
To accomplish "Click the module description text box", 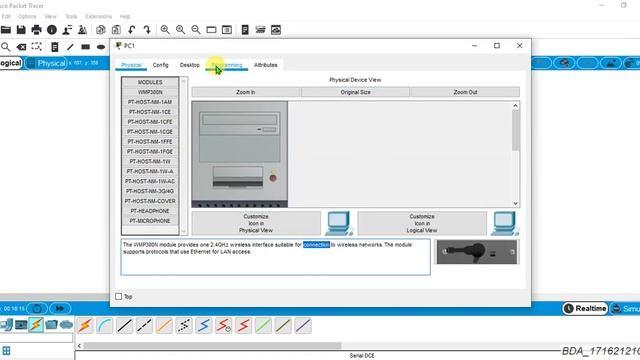I will click(276, 257).
